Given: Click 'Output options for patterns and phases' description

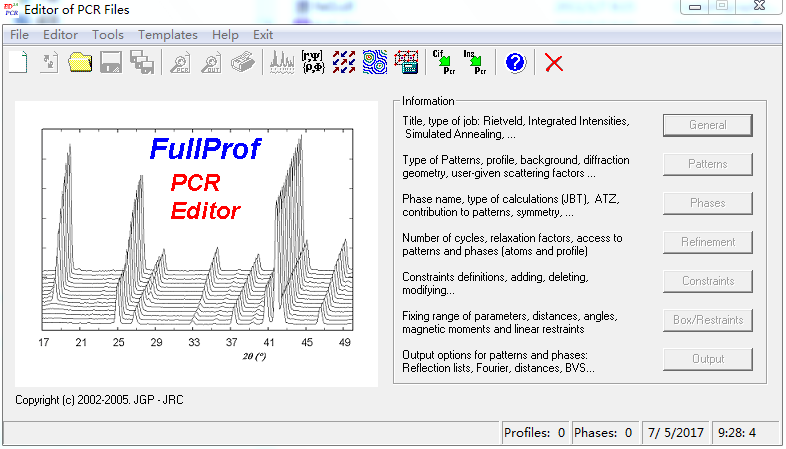Looking at the screenshot, I should click(498, 362).
